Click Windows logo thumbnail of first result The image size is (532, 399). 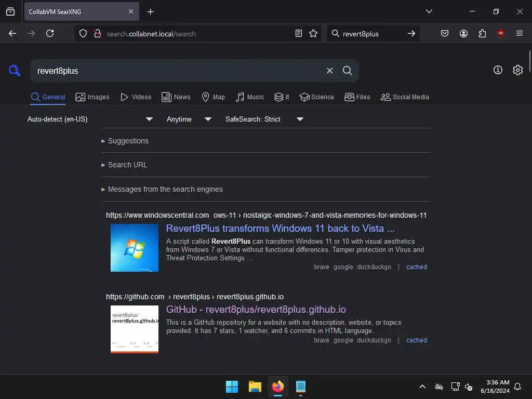point(135,248)
